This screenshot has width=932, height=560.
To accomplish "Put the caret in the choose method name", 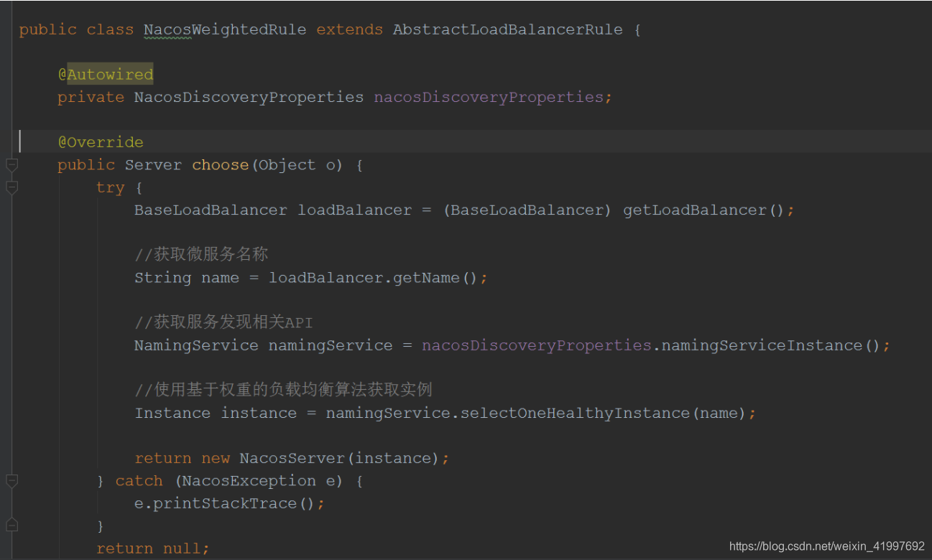I will pyautogui.click(x=221, y=165).
